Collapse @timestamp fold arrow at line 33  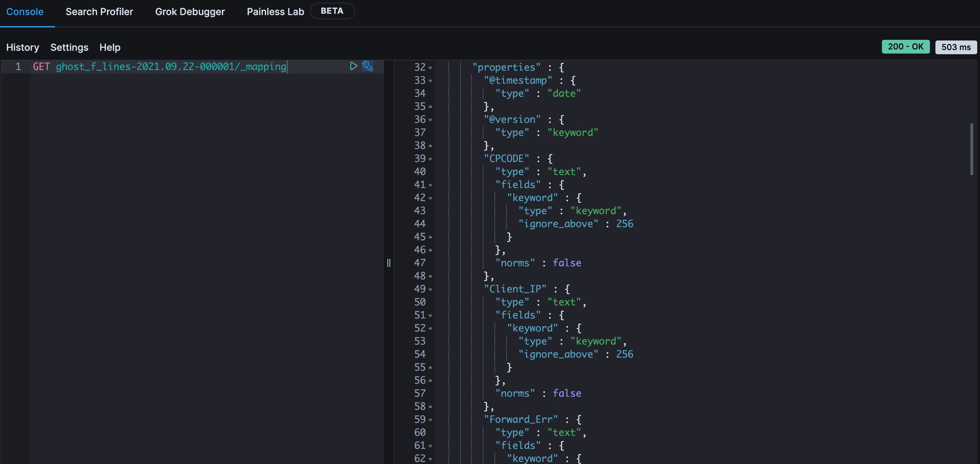pyautogui.click(x=430, y=81)
